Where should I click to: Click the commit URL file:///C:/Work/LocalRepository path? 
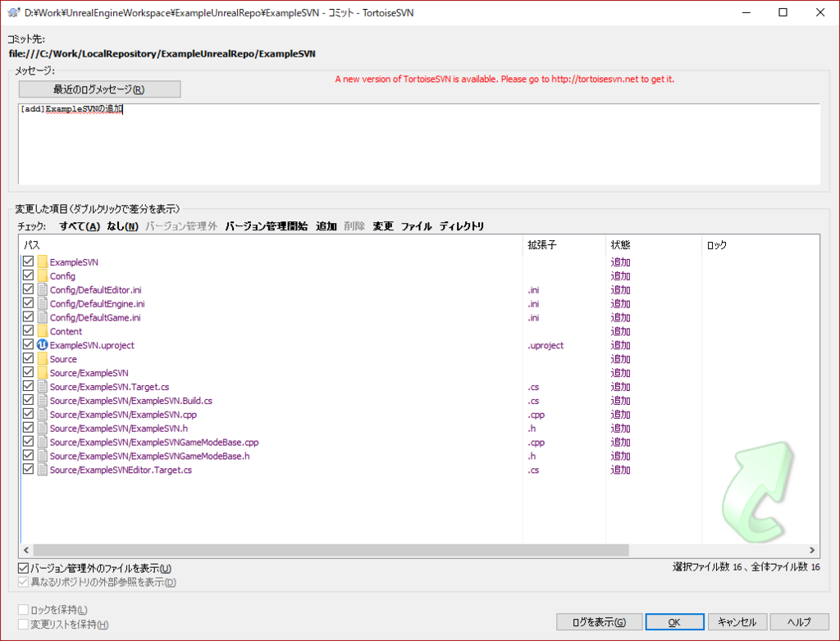pos(162,53)
